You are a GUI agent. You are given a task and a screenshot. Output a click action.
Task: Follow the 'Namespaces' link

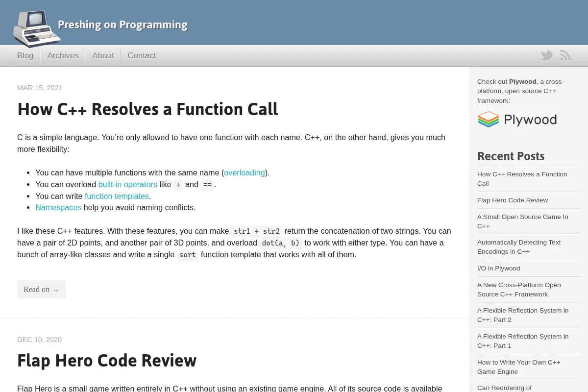(58, 207)
